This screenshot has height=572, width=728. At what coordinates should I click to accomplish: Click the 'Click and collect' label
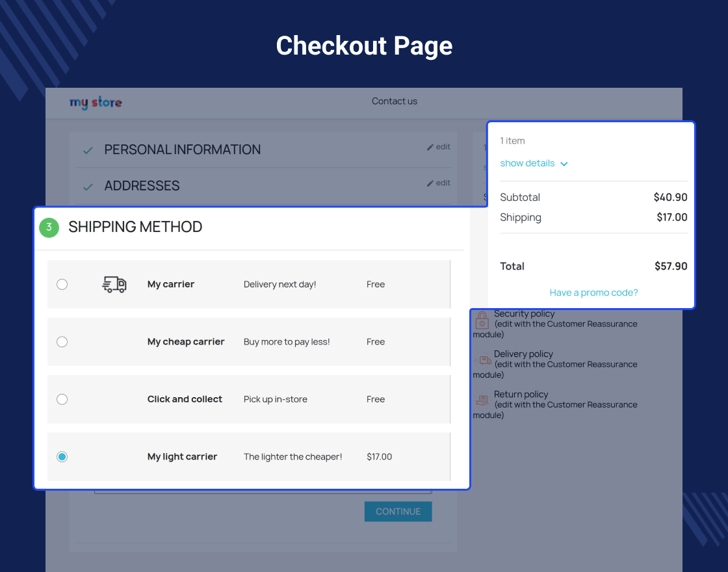(x=185, y=399)
